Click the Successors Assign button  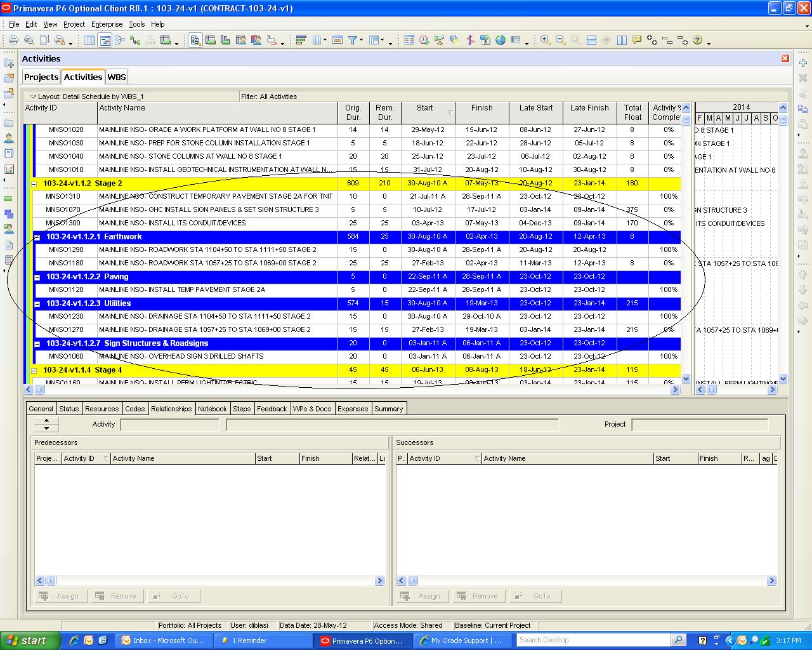pyautogui.click(x=422, y=596)
